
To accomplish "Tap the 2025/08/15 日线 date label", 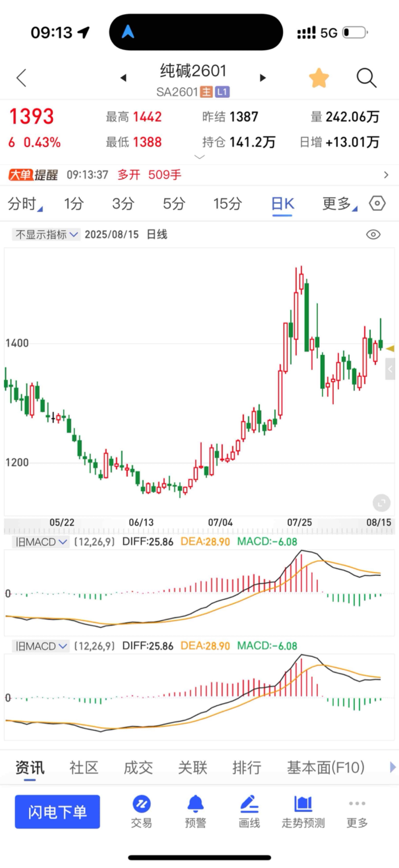I will coord(126,234).
